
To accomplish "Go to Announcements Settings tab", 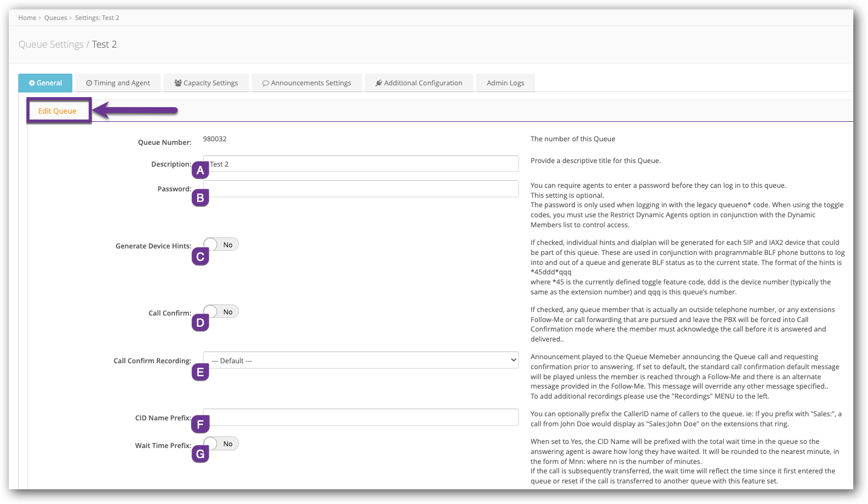I will coord(307,83).
